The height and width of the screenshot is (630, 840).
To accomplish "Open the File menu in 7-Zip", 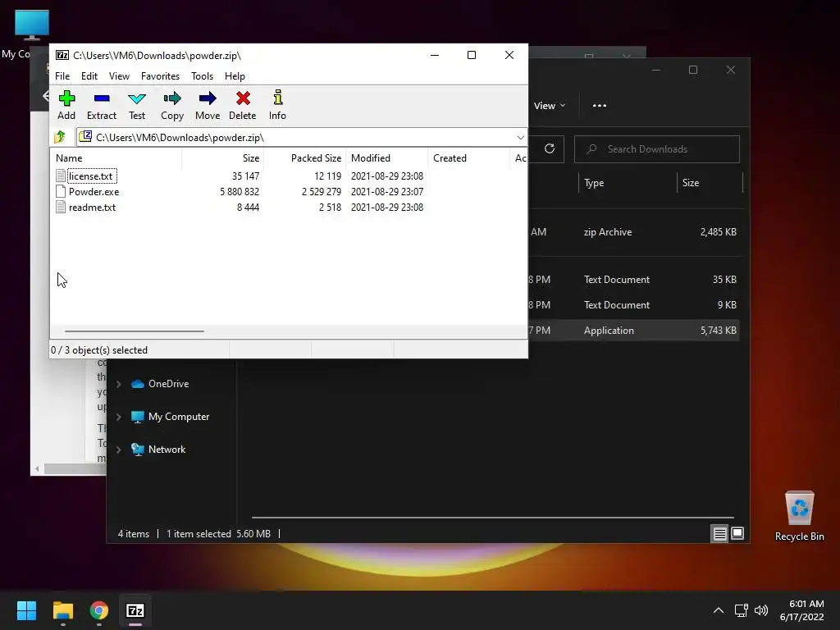I will click(x=62, y=76).
